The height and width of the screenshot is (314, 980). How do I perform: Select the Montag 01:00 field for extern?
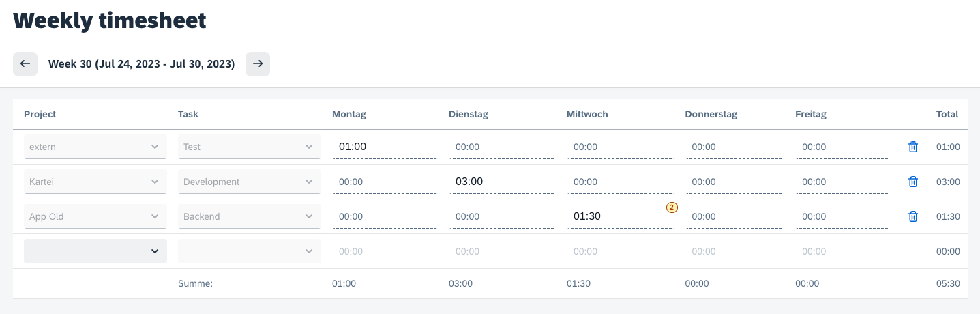click(x=384, y=147)
